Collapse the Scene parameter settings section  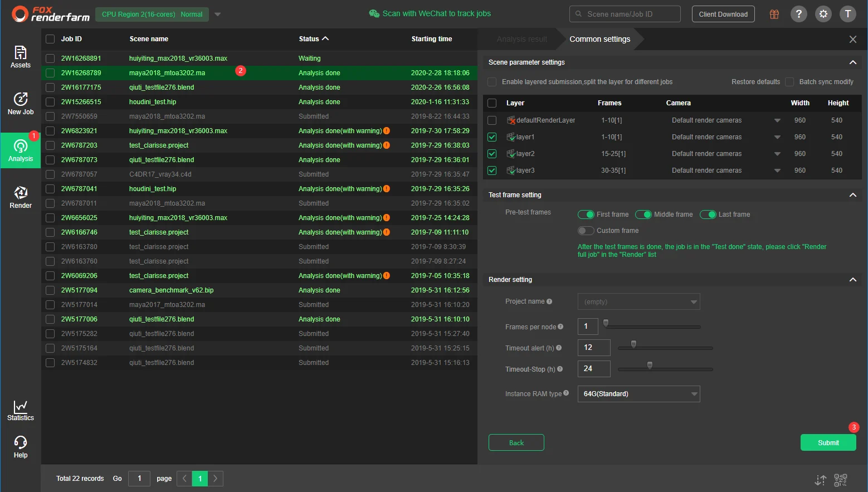[x=853, y=62]
